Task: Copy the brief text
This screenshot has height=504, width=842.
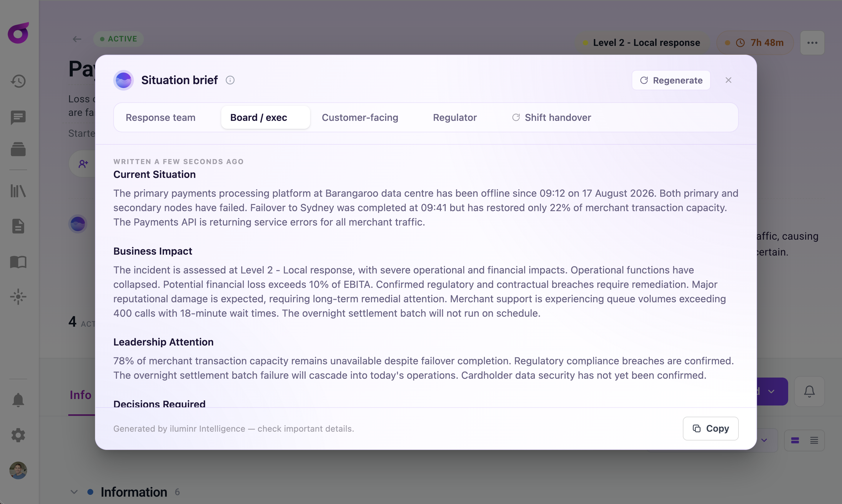Action: [710, 429]
